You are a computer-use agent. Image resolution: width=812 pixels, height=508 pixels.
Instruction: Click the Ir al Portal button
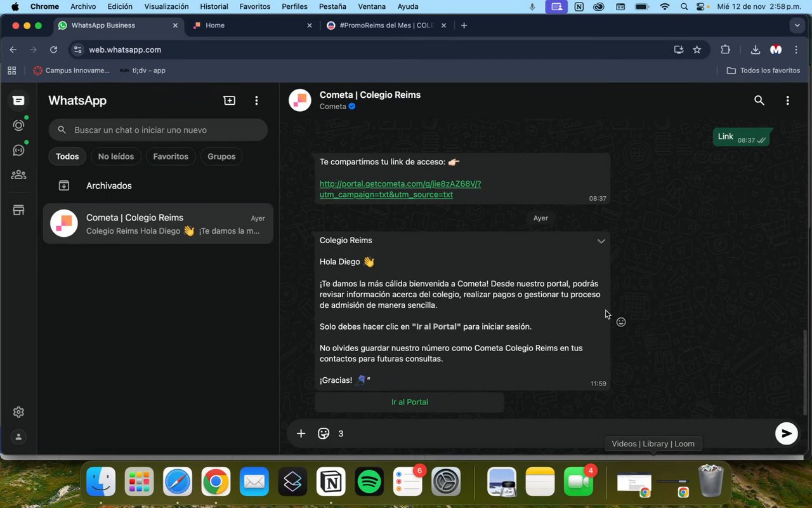409,402
